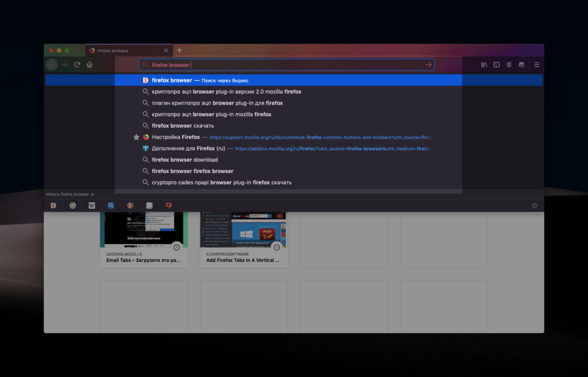Click the toolbar icon left of hamburger menu
588x377 pixels.
521,64
